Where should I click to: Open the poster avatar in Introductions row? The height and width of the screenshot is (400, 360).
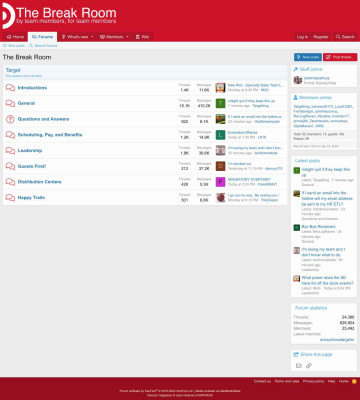pyautogui.click(x=220, y=88)
